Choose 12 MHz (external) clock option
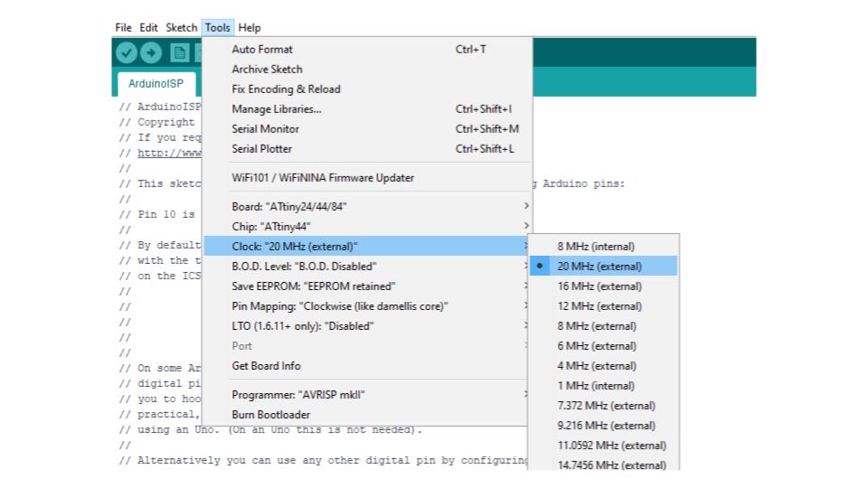868x488 pixels. pyautogui.click(x=599, y=306)
